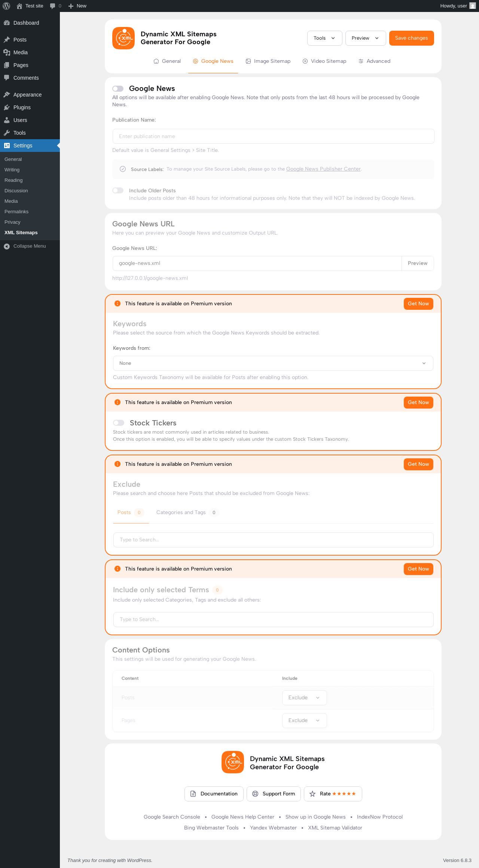Turn on the Stock Tickers toggle
The height and width of the screenshot is (868, 479).
click(x=119, y=423)
